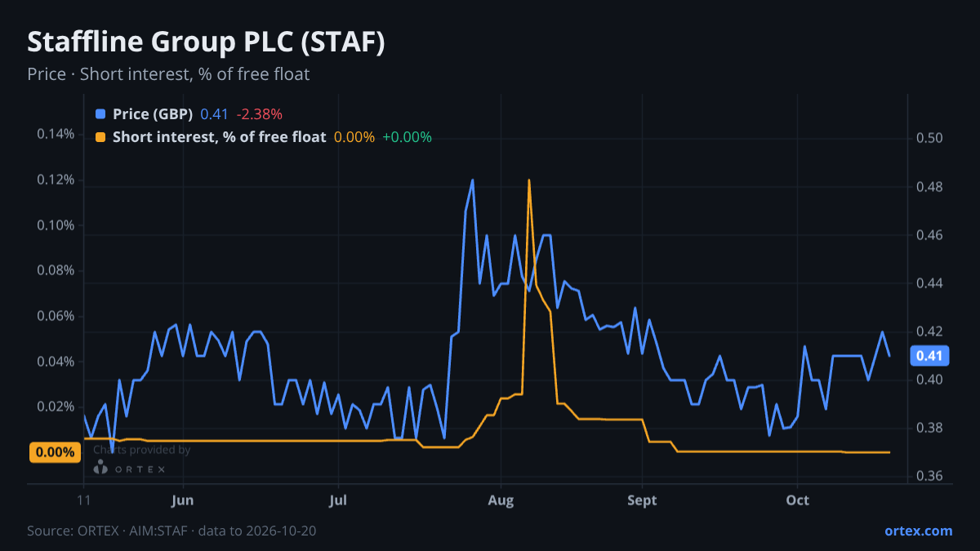Image resolution: width=980 pixels, height=551 pixels.
Task: Toggle the Short interest, % of free float legend label
Action: tap(219, 137)
